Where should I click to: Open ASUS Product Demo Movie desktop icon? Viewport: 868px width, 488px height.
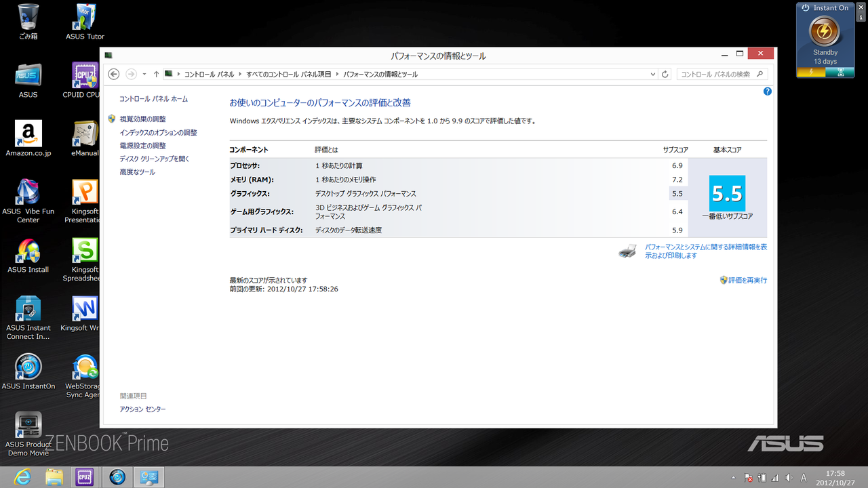[28, 434]
